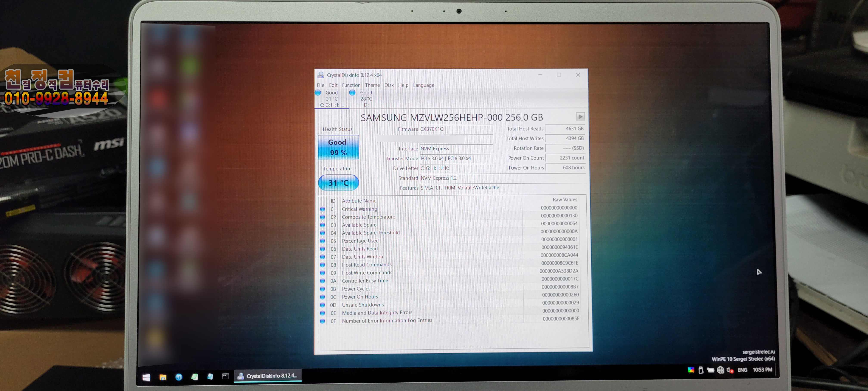Click the next disk arrow button
This screenshot has width=868, height=391.
(580, 117)
